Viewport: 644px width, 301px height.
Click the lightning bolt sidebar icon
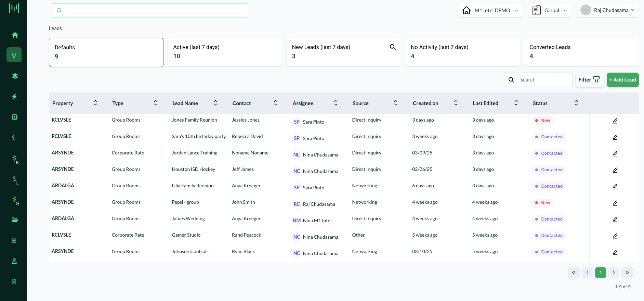click(x=14, y=97)
